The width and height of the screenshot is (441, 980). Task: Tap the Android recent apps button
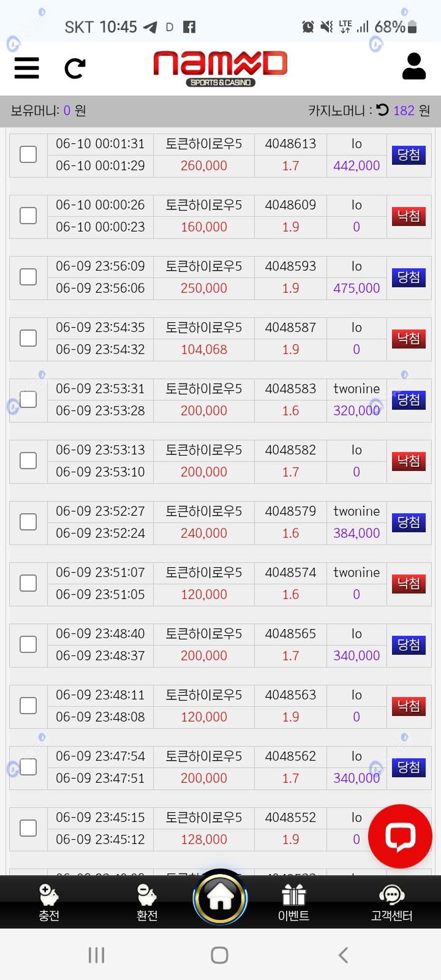[97, 955]
